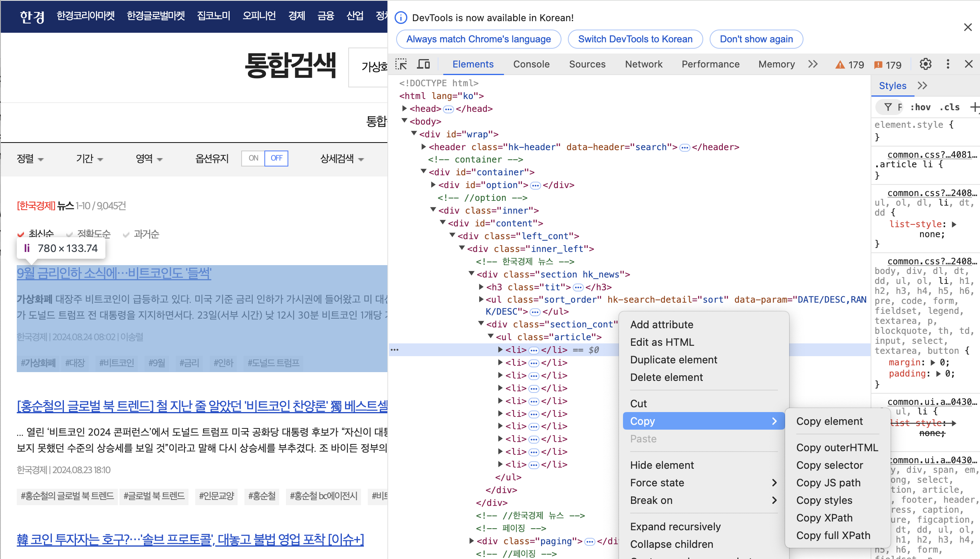Expand the head element node
This screenshot has height=559, width=980.
point(405,108)
